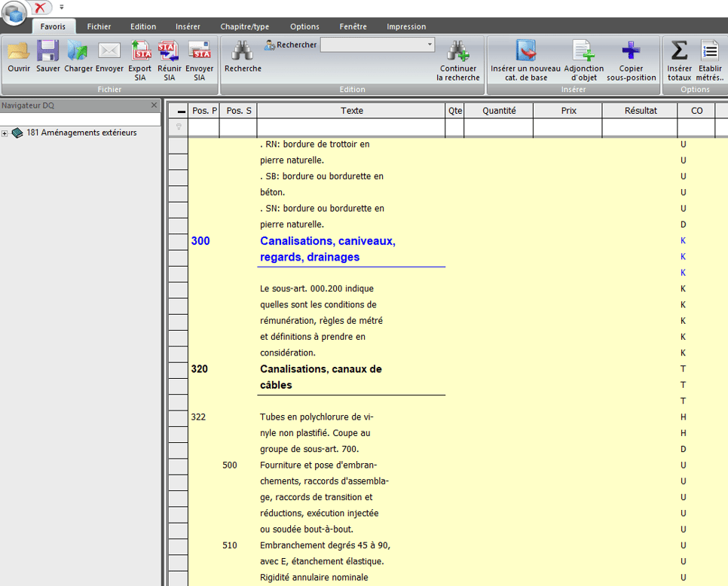Click Export SIA icon
The image size is (728, 586).
139,60
